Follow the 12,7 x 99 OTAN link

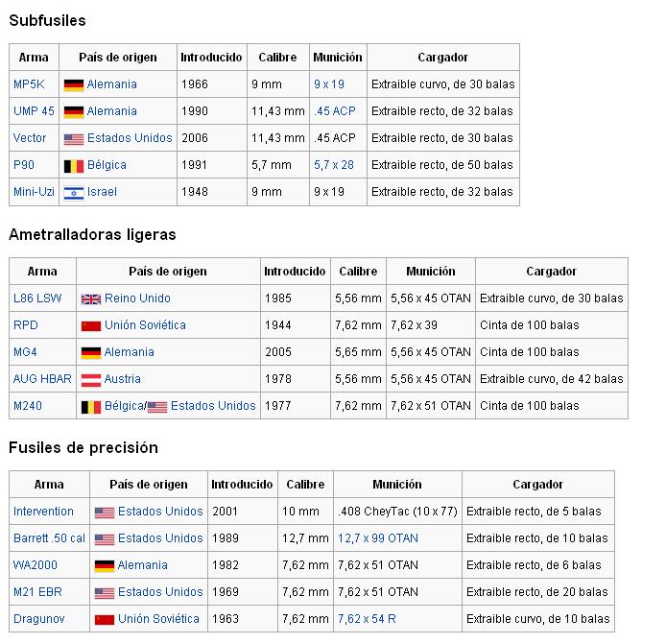tap(377, 538)
